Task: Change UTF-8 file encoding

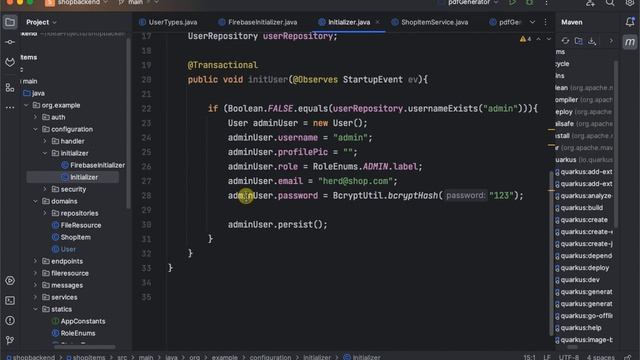Action: coord(569,357)
